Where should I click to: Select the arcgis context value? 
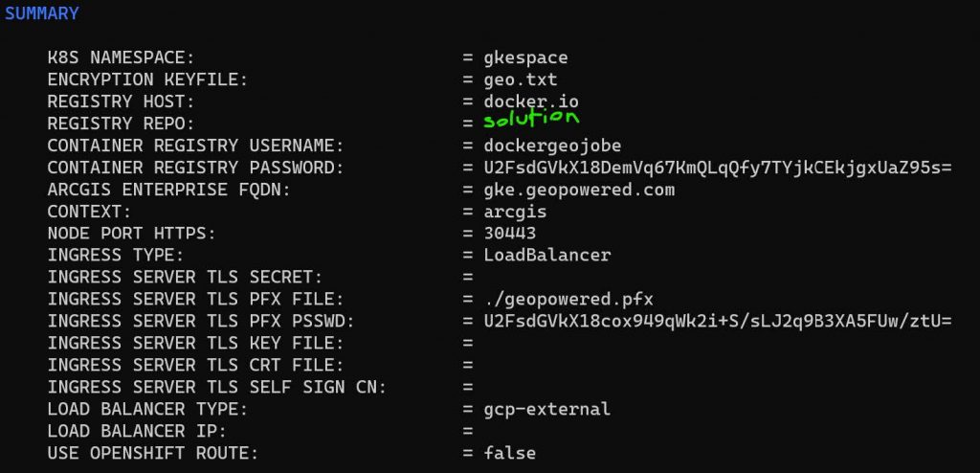tap(515, 212)
